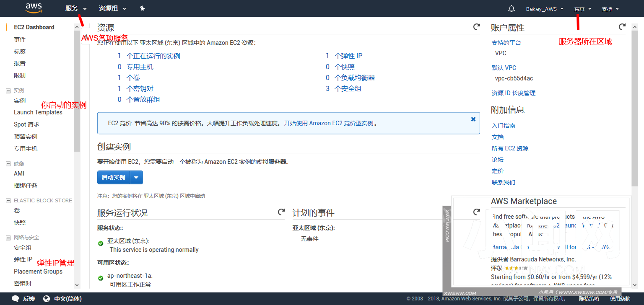Screen dimensions: 644x305
Task: Open the 支持 dropdown menu
Action: pyautogui.click(x=610, y=9)
